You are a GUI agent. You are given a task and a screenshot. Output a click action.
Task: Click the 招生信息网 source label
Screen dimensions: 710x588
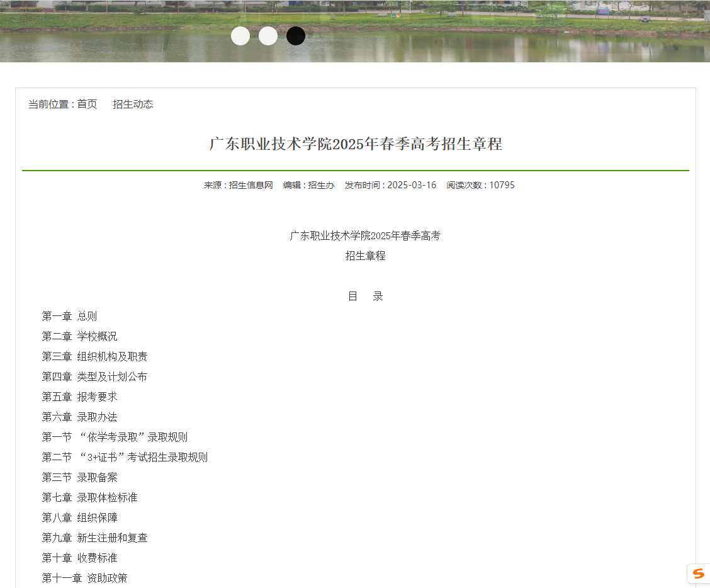pos(252,185)
